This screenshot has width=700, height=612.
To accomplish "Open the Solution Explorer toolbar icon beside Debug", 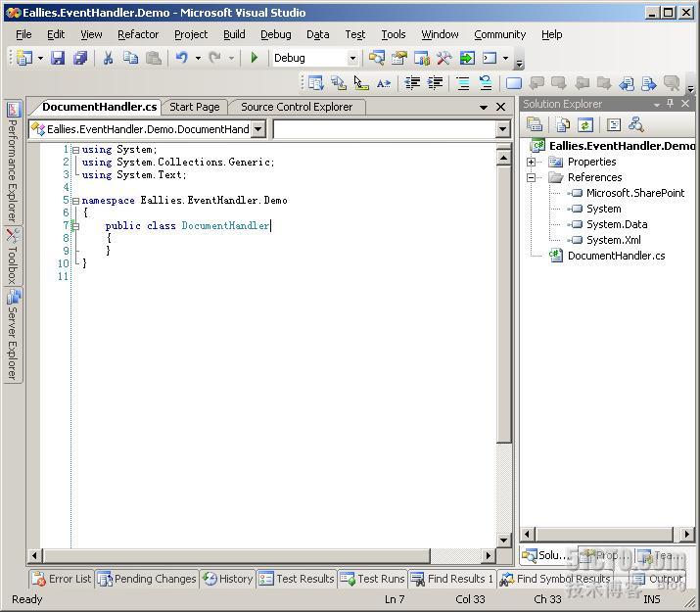I will pos(376,58).
